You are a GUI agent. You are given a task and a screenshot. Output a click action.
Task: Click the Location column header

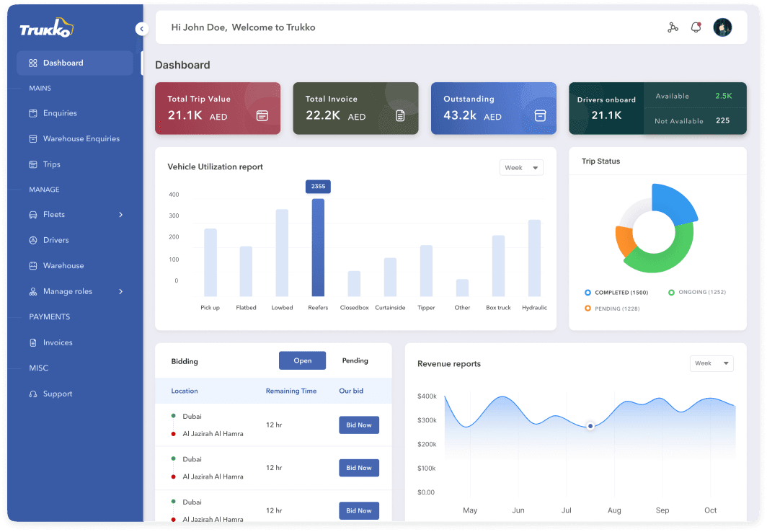pos(185,391)
